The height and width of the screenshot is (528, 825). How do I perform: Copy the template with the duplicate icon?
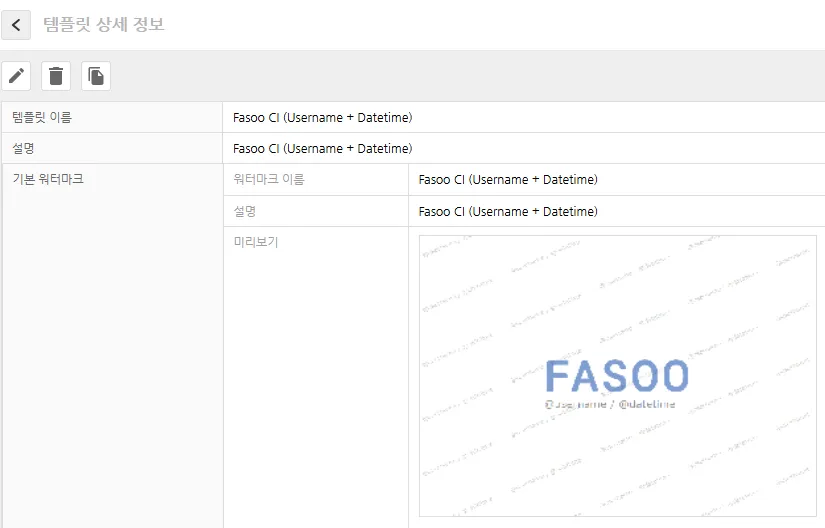coord(96,76)
